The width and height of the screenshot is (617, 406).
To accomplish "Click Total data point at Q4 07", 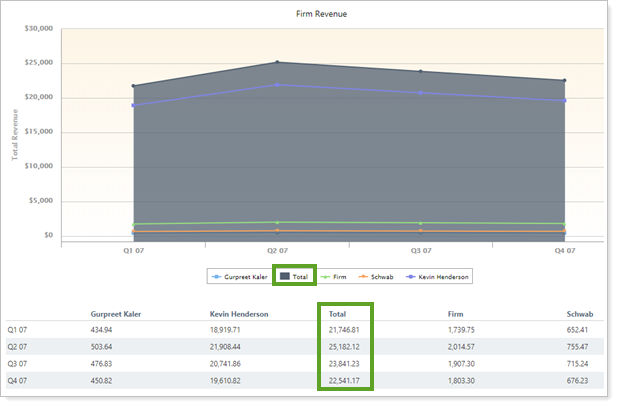I will (x=565, y=81).
